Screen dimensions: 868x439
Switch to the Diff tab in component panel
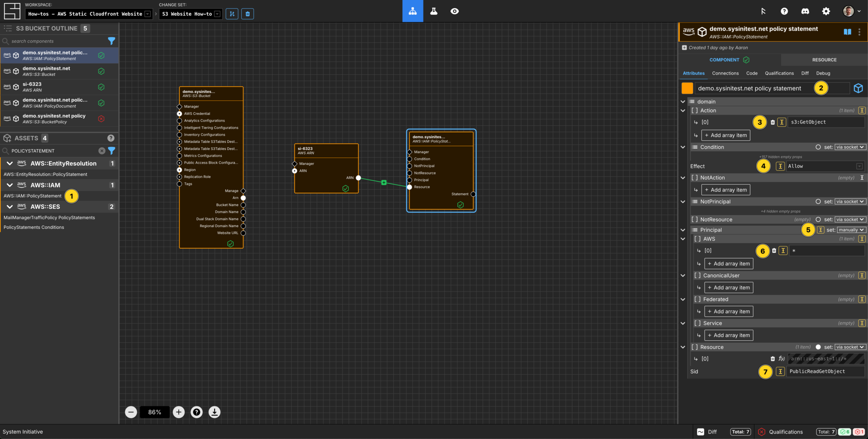805,73
